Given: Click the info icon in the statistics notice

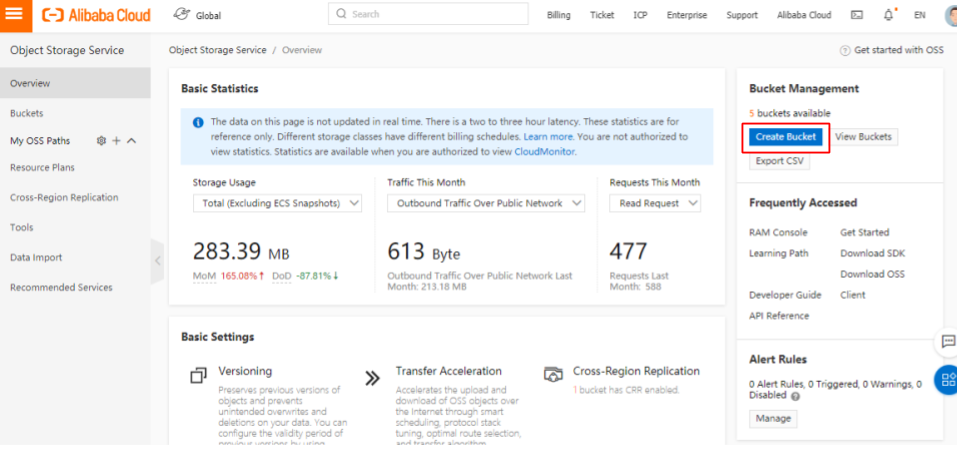Looking at the screenshot, I should point(198,123).
